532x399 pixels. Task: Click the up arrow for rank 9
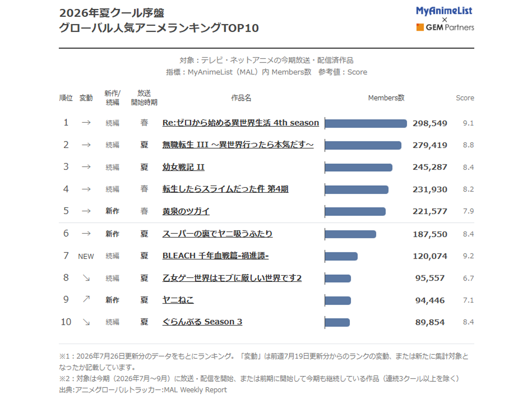coord(86,300)
